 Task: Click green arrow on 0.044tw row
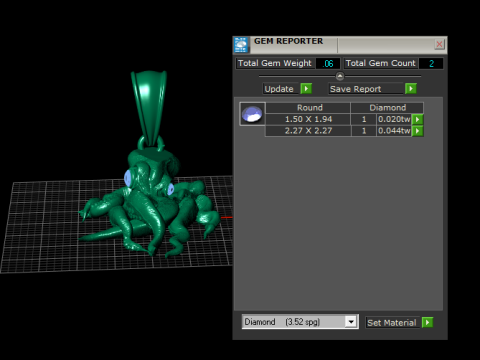coord(417,131)
